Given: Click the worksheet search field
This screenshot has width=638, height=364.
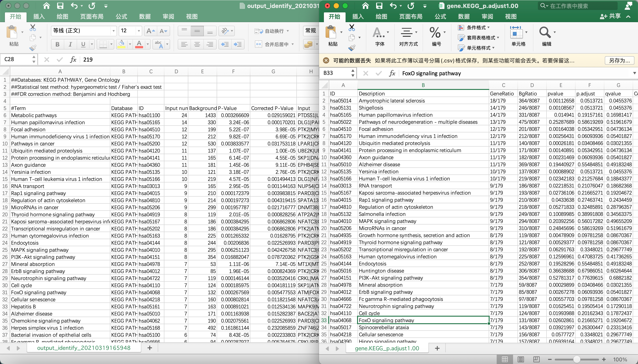Looking at the screenshot, I should point(578,6).
